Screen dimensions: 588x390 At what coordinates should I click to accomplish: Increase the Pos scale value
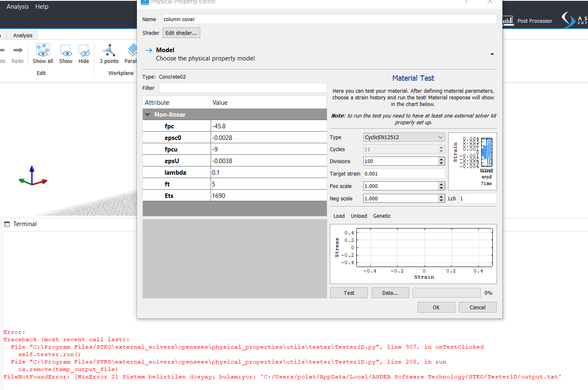point(442,184)
